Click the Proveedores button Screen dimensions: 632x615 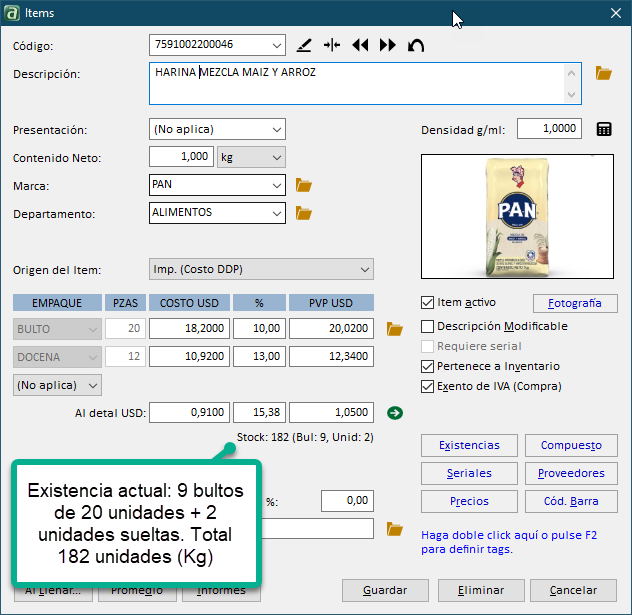[571, 473]
